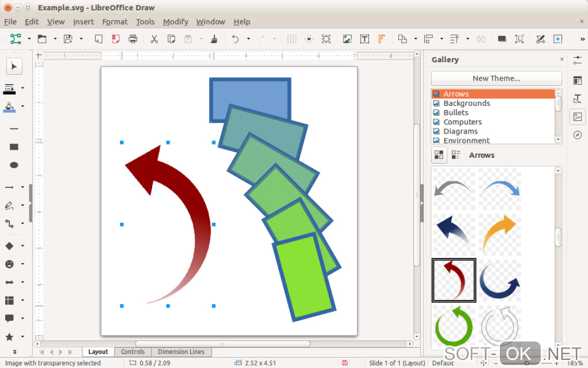Click Zoom & Pan icon

(x=326, y=39)
